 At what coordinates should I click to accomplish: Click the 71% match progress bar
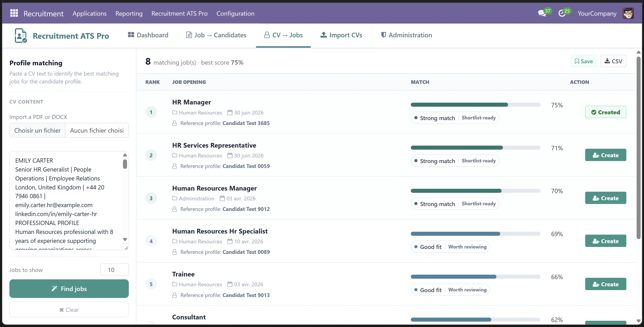pyautogui.click(x=475, y=147)
